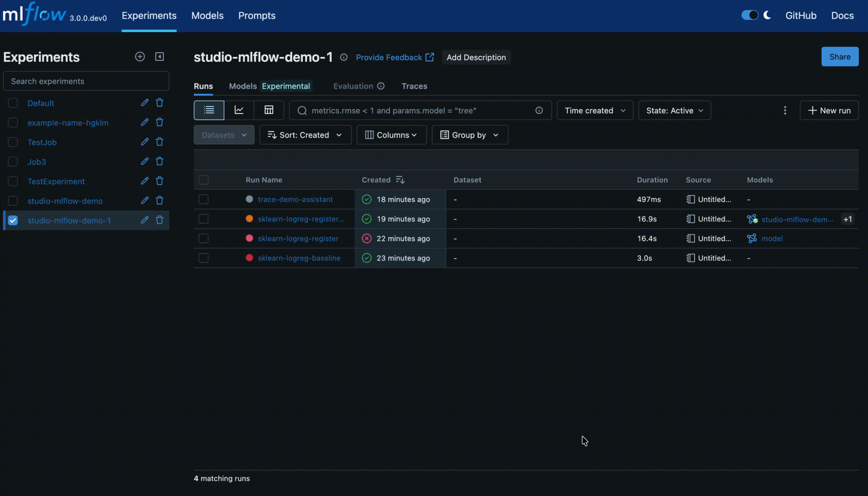Screen dimensions: 868x496
Task: Switch to the Runs tab
Action: coord(203,86)
